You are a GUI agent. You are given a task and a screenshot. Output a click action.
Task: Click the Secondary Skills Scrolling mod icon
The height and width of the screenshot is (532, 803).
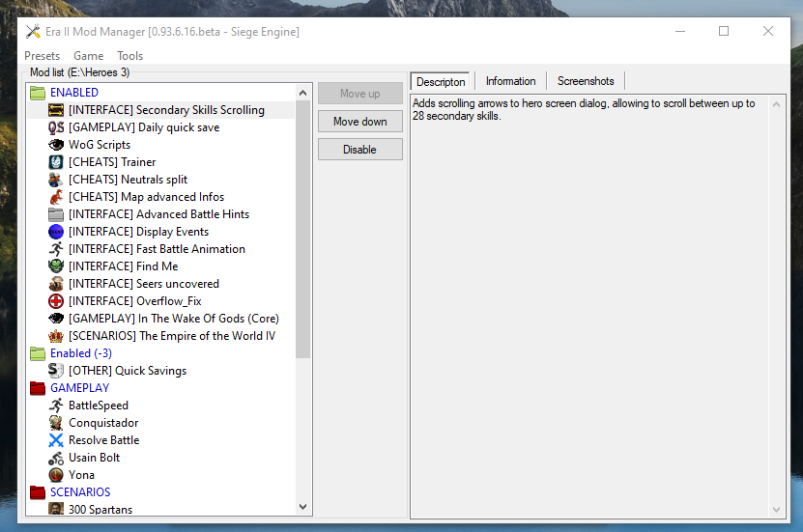56,110
